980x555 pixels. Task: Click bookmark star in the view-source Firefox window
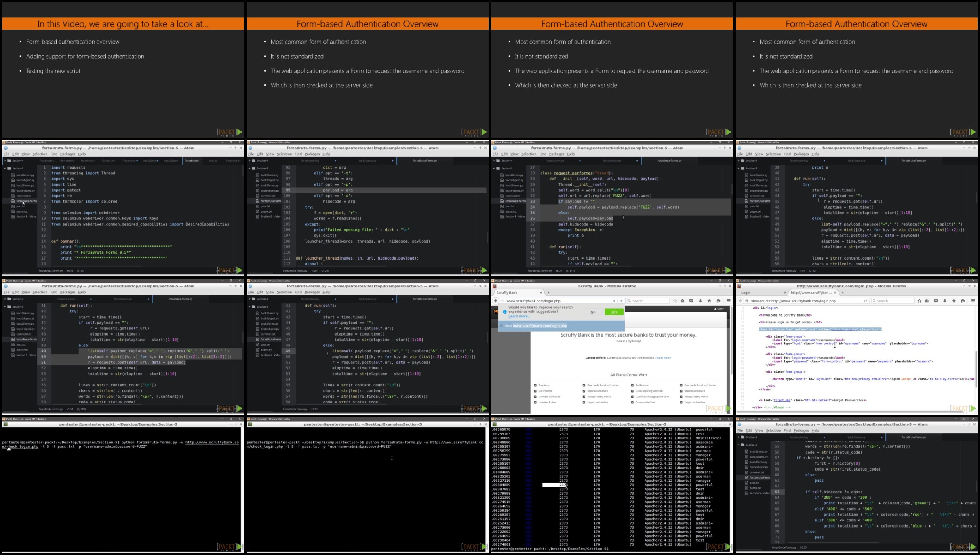[x=919, y=301]
